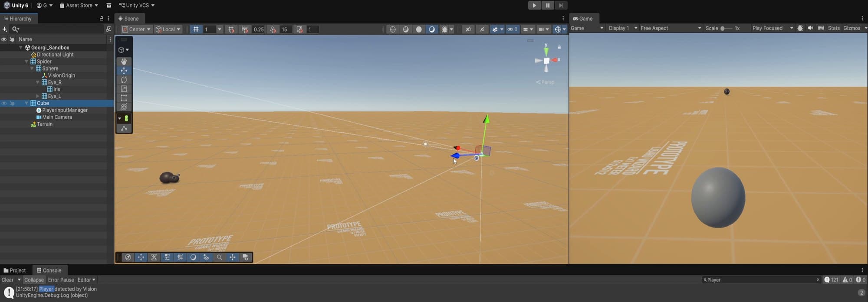The width and height of the screenshot is (868, 302).
Task: Open the package manager tray icon
Action: click(109, 5)
